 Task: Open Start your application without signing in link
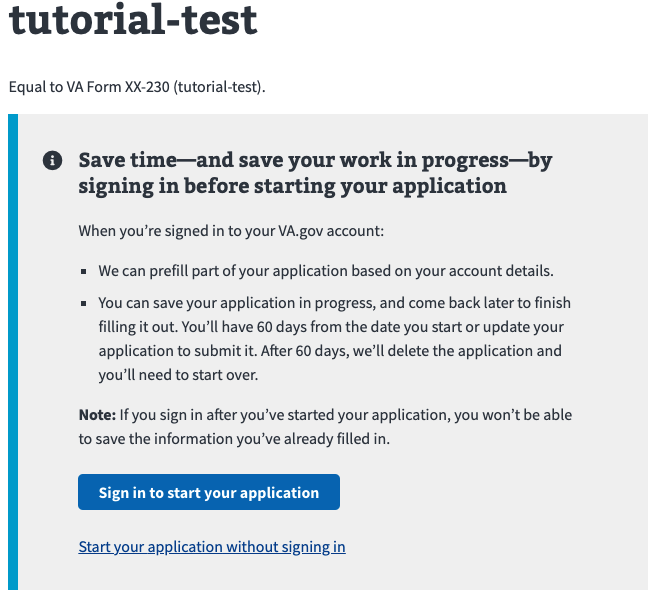(x=212, y=547)
